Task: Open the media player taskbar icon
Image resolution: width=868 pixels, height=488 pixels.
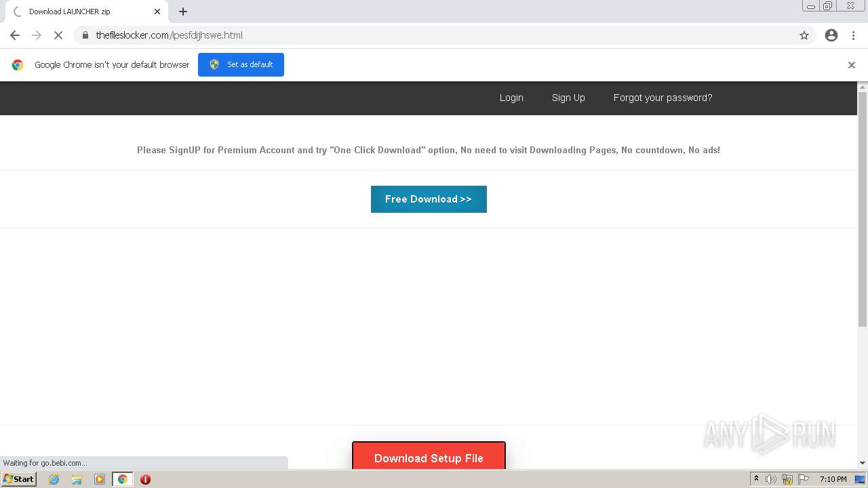Action: pos(100,479)
